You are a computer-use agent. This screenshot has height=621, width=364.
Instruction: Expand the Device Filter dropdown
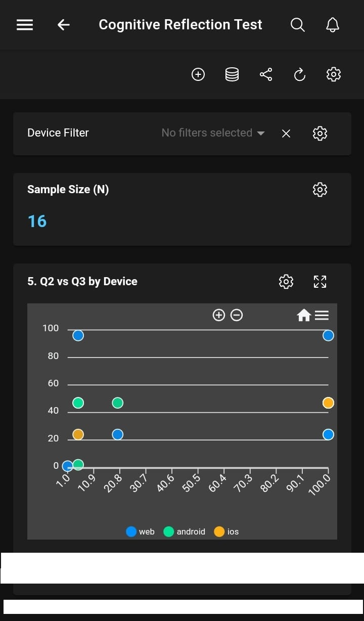[213, 133]
